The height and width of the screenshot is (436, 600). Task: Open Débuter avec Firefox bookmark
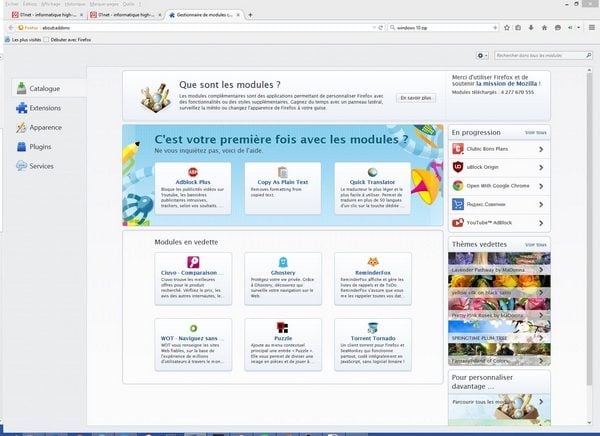point(67,40)
